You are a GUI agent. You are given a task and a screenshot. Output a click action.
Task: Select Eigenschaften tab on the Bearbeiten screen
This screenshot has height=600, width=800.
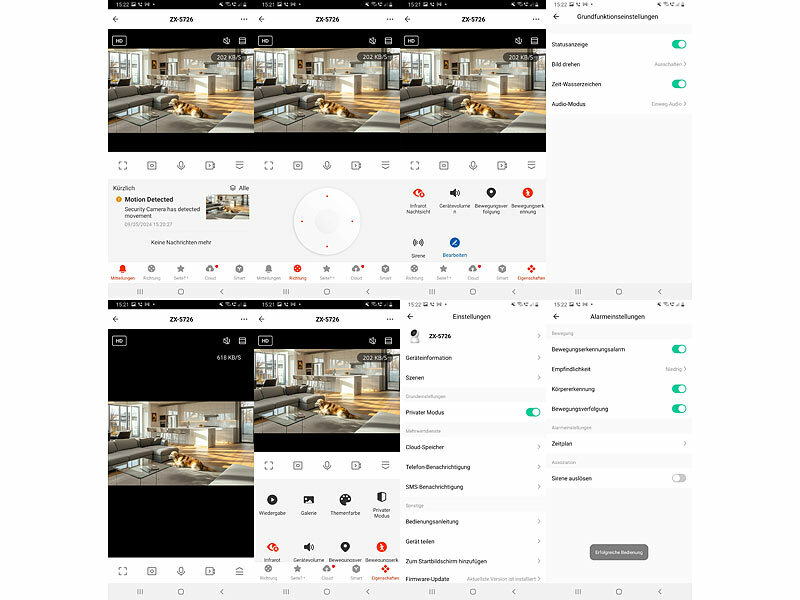coord(531,272)
